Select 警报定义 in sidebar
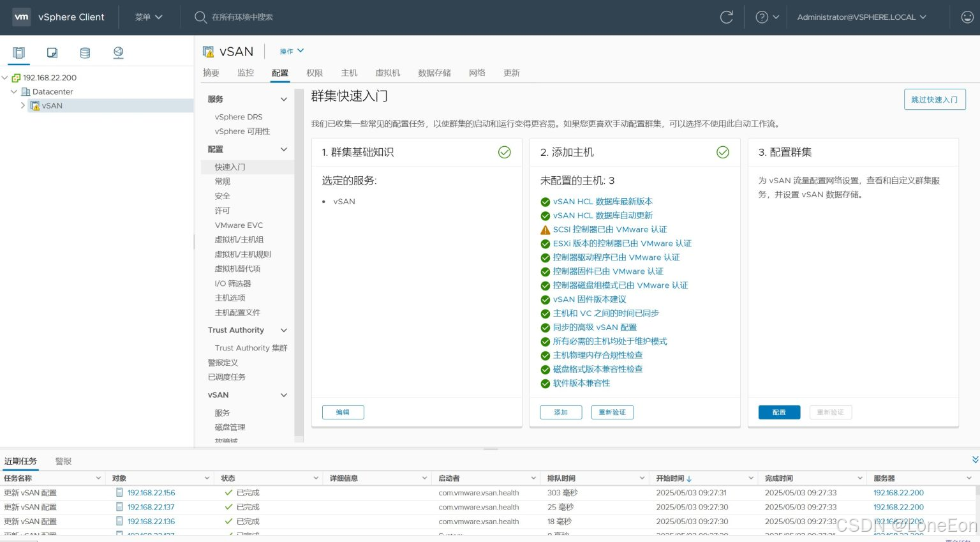980x542 pixels. 223,363
